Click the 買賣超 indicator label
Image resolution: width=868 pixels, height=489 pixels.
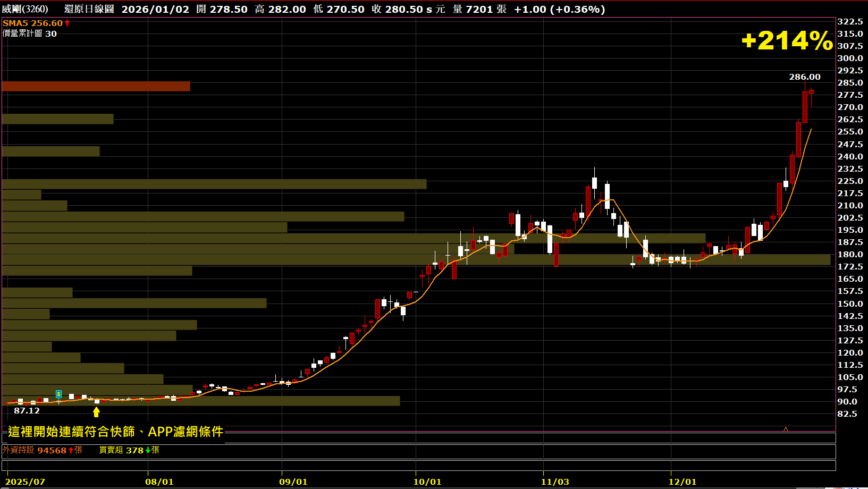tap(111, 450)
